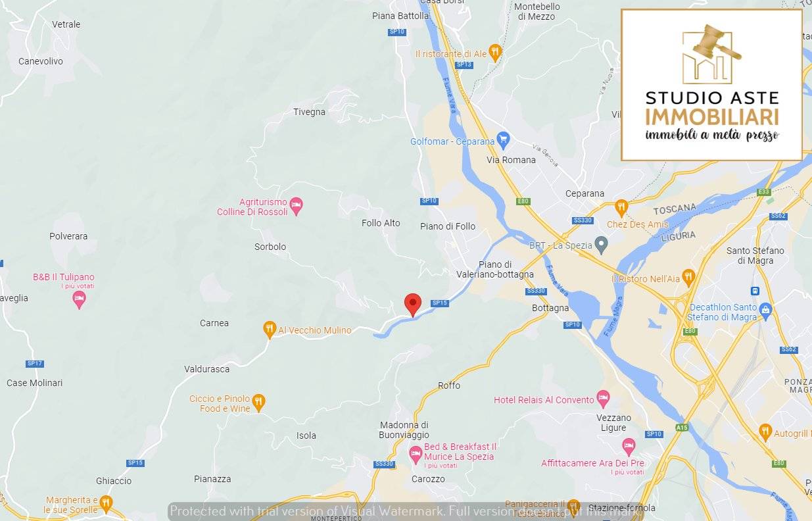Click the Studio Aste Immobiliari logo
Image resolution: width=812 pixels, height=521 pixels.
click(x=711, y=85)
